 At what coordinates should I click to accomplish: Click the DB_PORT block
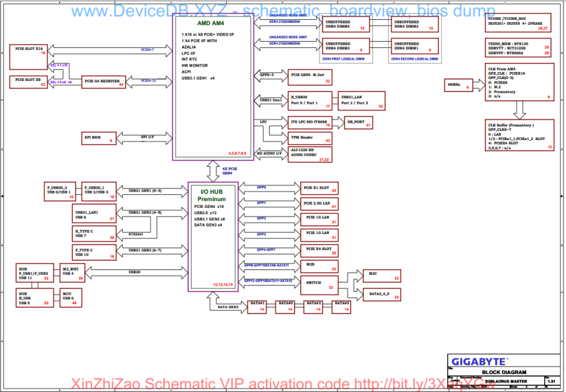[359, 123]
